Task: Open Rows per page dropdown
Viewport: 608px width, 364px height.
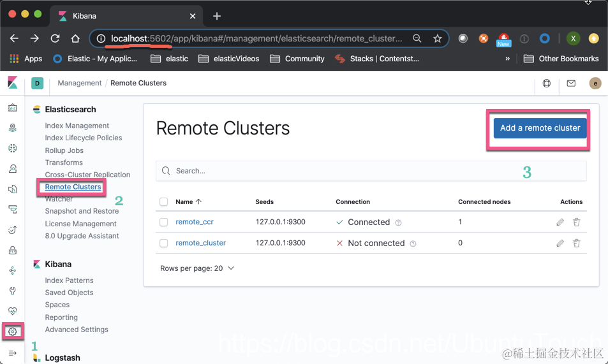Action: click(x=197, y=268)
